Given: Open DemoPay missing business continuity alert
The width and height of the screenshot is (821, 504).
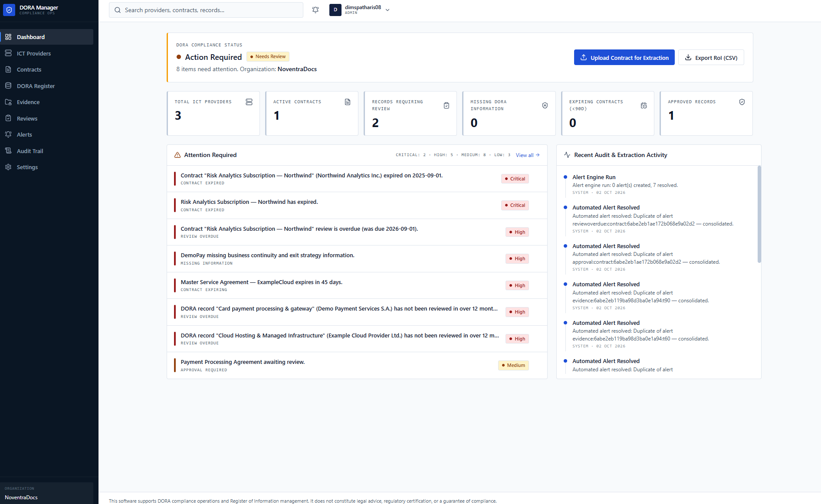Looking at the screenshot, I should (357, 259).
